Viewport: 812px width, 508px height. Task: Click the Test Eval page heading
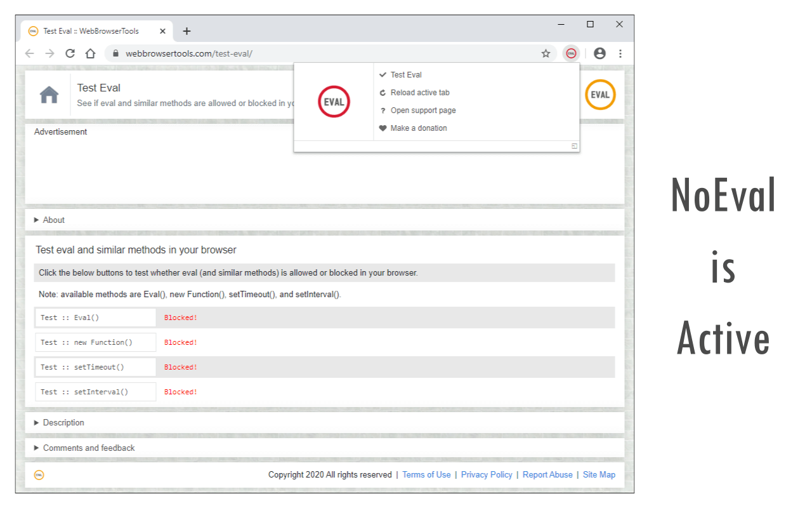point(99,88)
